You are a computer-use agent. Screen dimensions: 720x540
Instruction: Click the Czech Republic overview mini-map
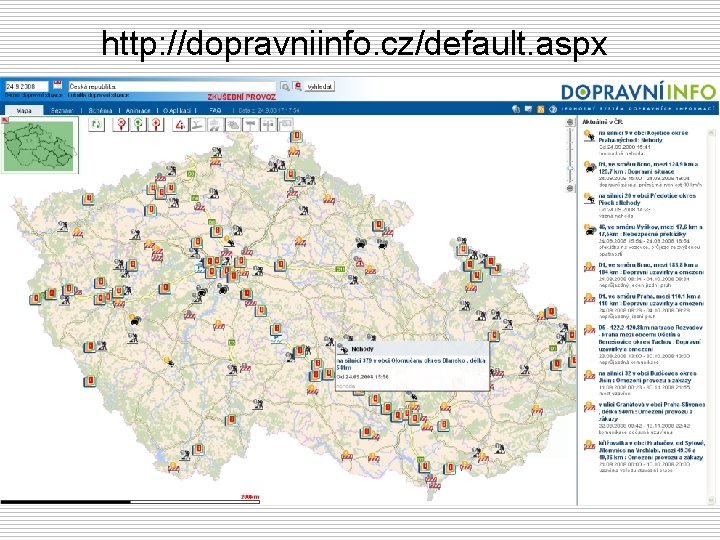(x=40, y=145)
